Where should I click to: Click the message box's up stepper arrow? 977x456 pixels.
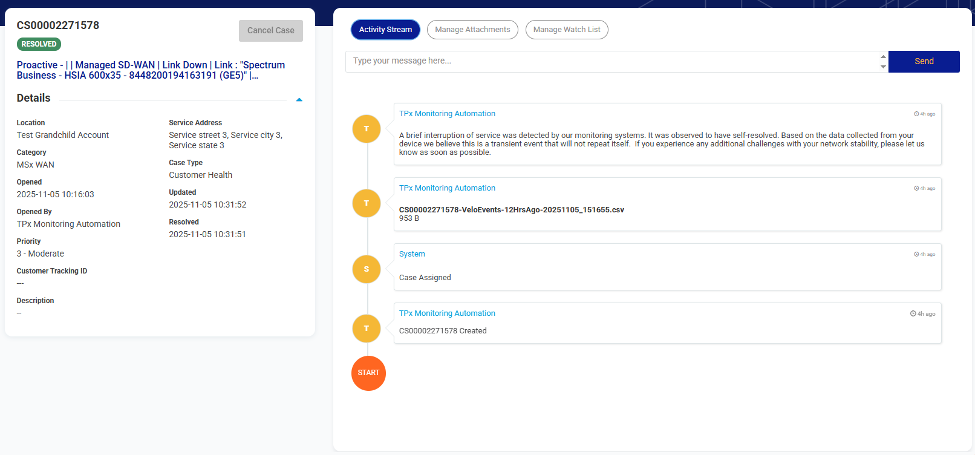pos(883,57)
